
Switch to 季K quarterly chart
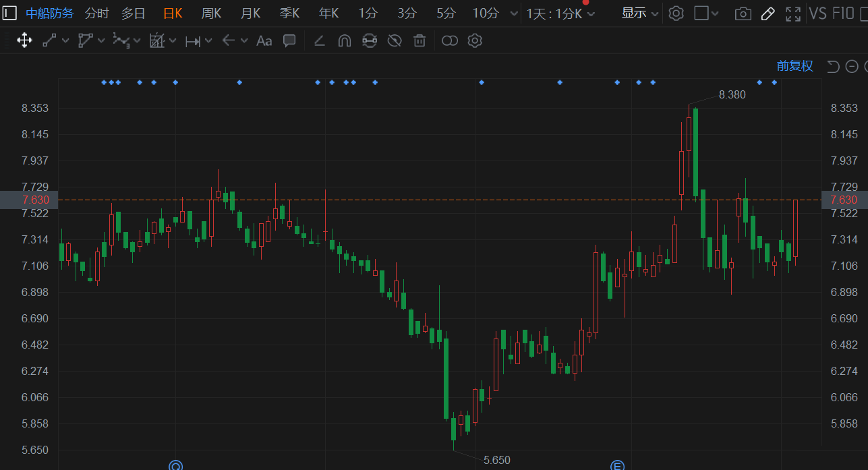(x=290, y=13)
